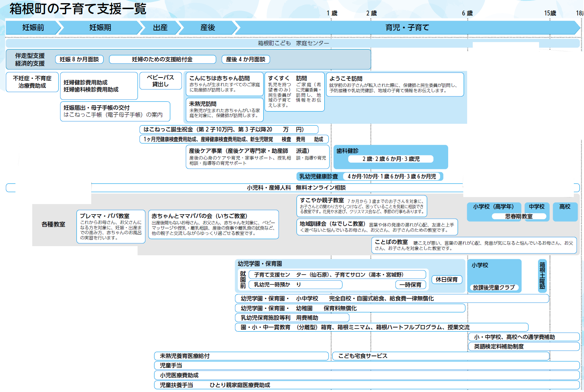Screen dimensions: 584x392
Task: Open すくすく訪問 box
Action: click(x=294, y=92)
